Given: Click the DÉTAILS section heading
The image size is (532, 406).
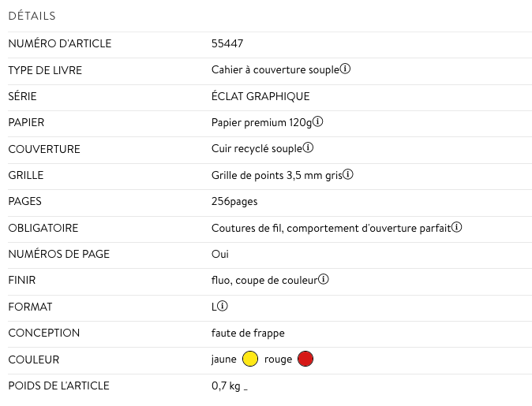Looking at the screenshot, I should 32,16.
